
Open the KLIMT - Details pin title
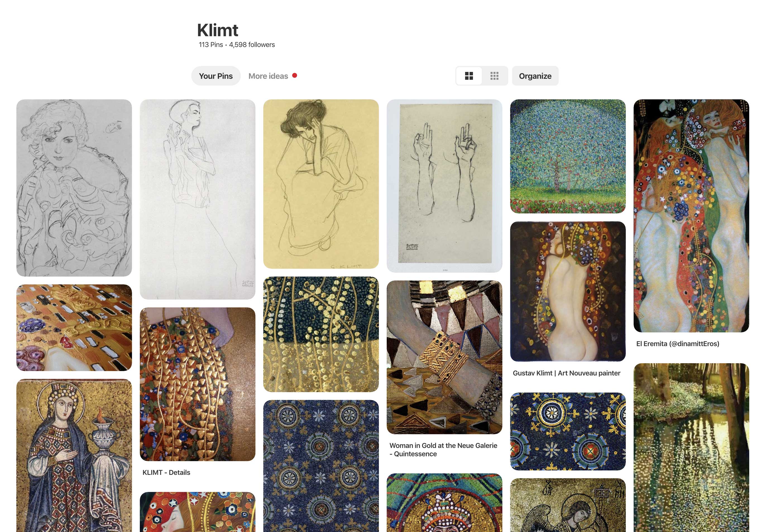pos(166,472)
